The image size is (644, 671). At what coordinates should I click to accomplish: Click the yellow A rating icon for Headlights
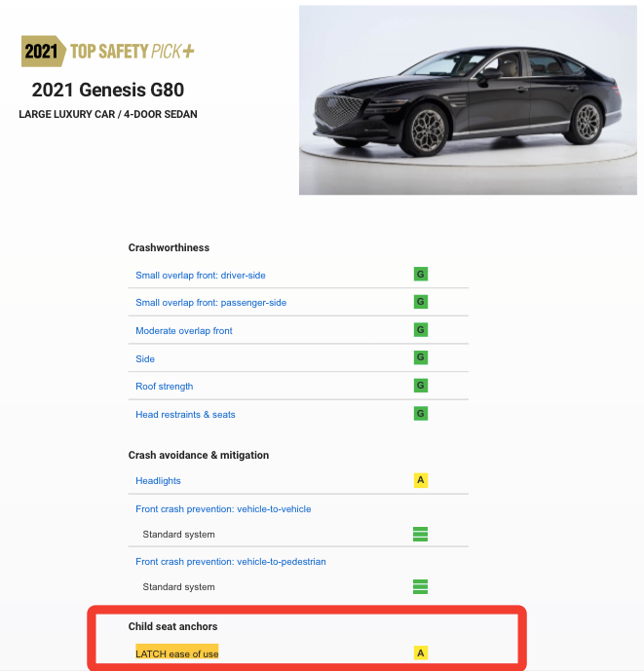coord(421,480)
